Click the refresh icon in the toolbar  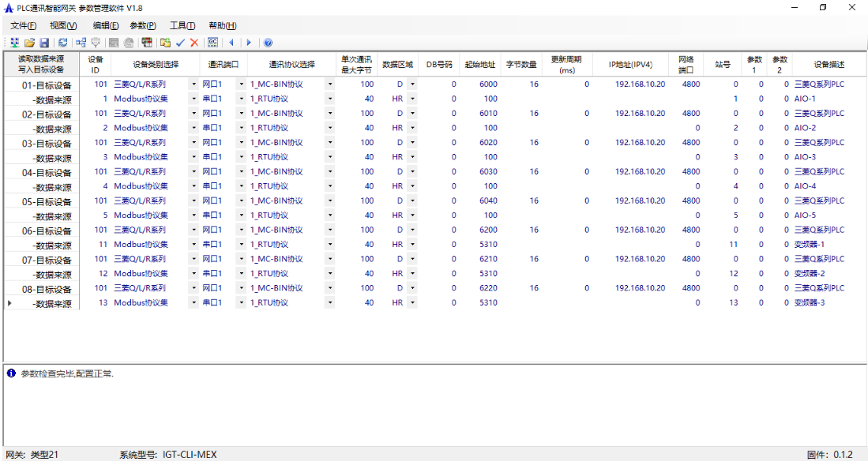[x=63, y=43]
